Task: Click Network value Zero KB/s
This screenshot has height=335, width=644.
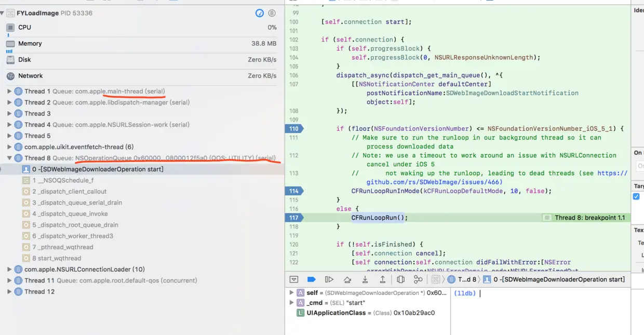Action: 262,76
